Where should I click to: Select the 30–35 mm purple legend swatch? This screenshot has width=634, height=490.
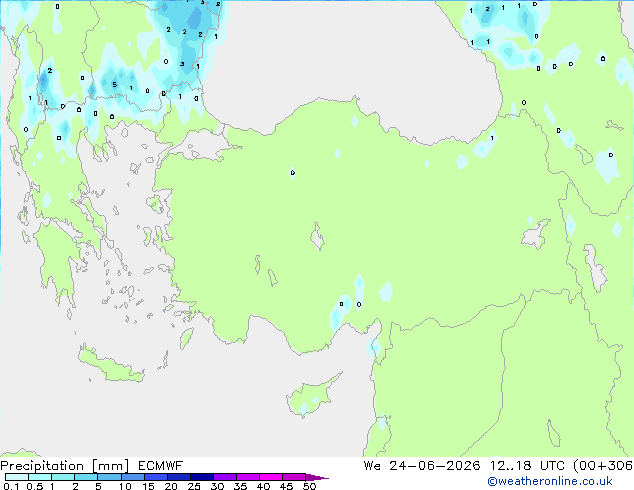(224, 477)
